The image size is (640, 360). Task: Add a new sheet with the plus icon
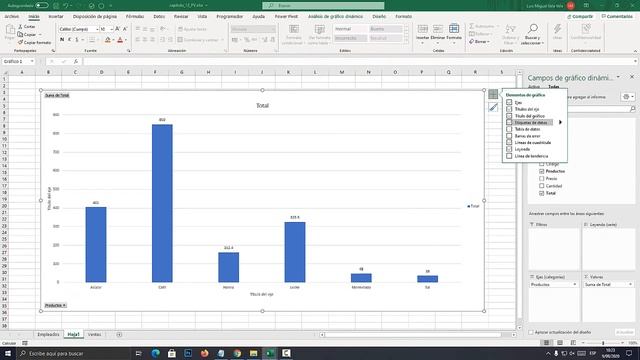(119, 335)
